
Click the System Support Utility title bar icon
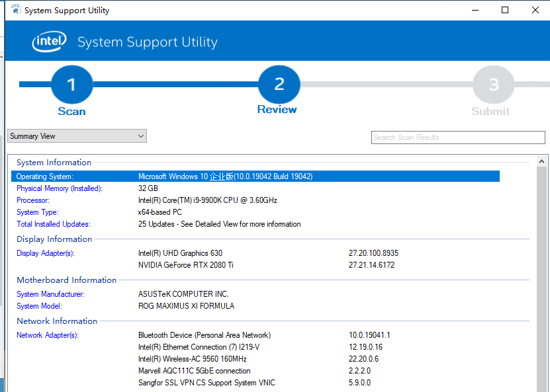point(14,10)
